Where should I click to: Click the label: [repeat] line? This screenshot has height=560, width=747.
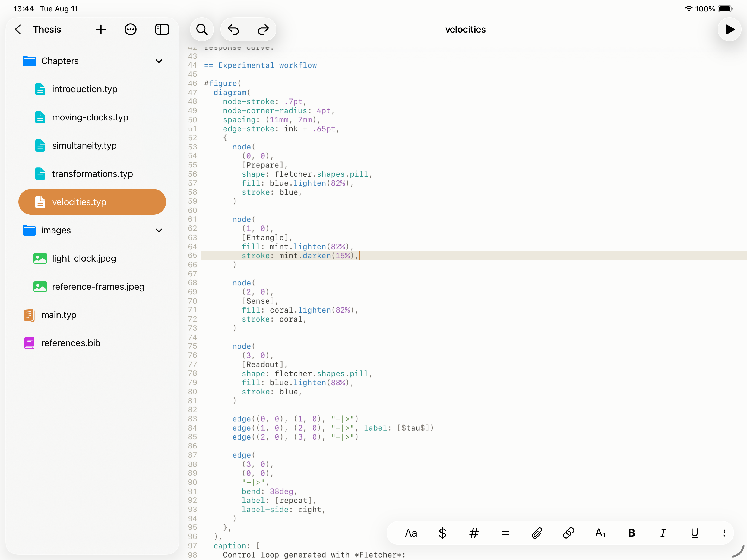click(278, 501)
